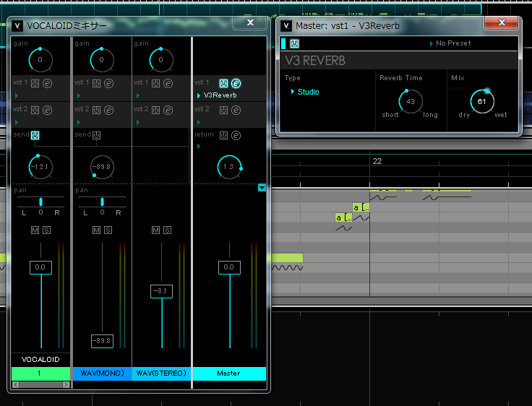The image size is (532, 406).
Task: Expand vst 1 plugin list on VOCALOID track
Action: pos(17,96)
